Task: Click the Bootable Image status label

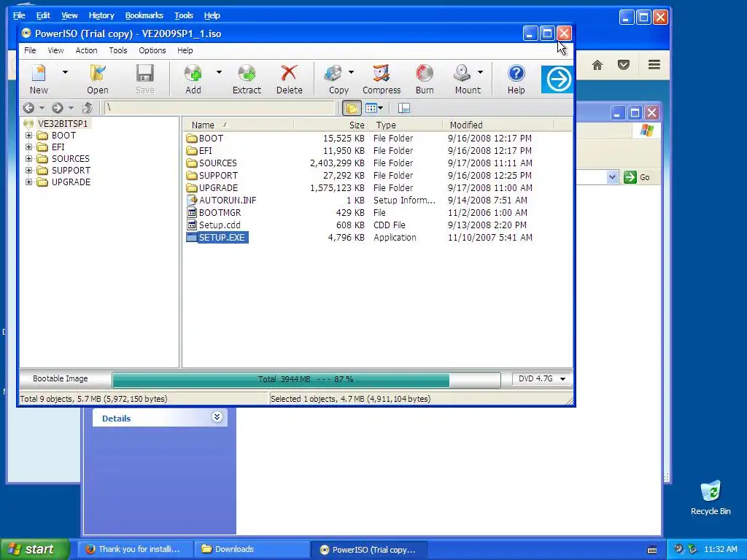Action: pyautogui.click(x=60, y=378)
